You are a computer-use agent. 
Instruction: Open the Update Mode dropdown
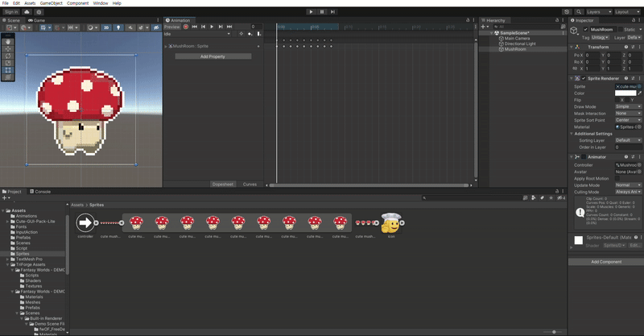[628, 185]
